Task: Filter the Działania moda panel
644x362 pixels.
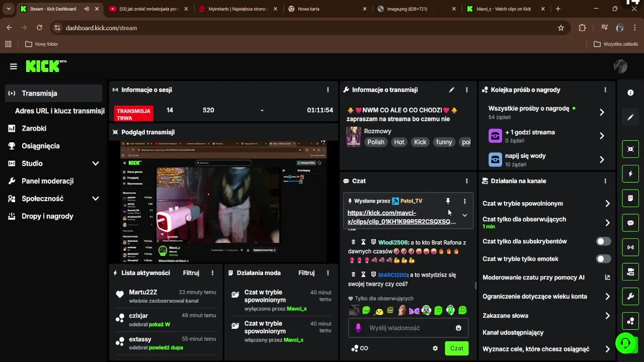Action: (x=306, y=273)
